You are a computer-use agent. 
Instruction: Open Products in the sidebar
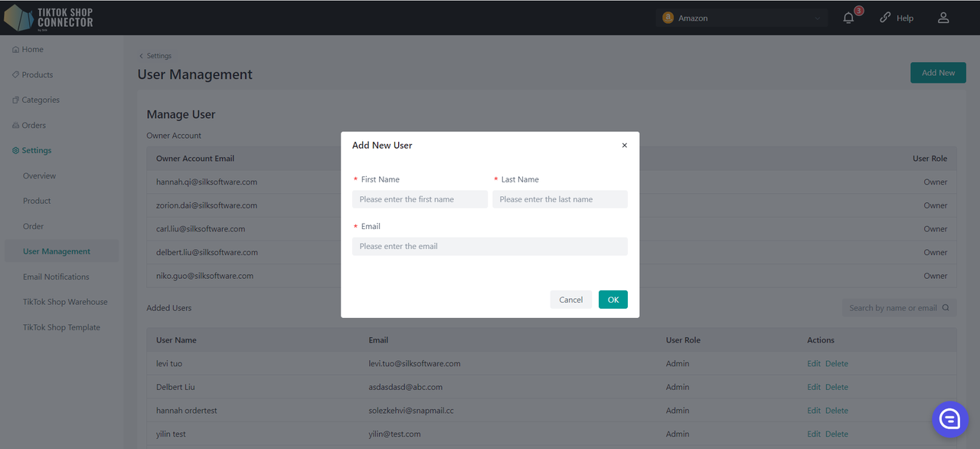(x=37, y=75)
